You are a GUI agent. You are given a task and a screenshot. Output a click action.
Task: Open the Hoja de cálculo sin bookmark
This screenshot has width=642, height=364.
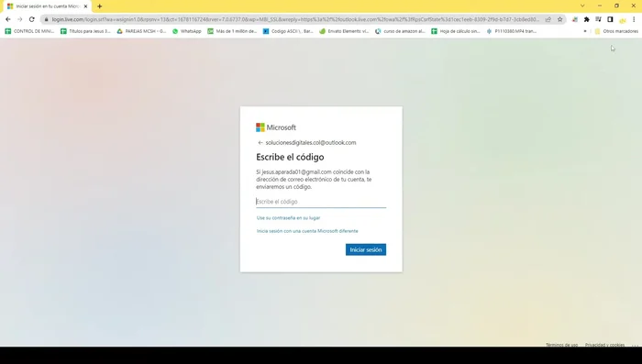point(456,31)
